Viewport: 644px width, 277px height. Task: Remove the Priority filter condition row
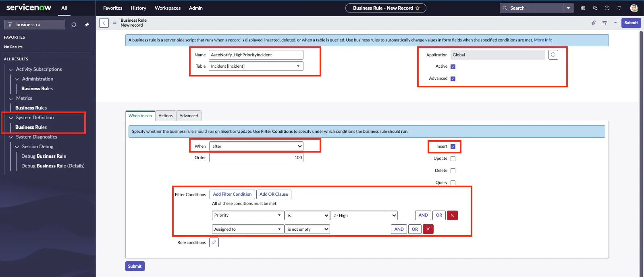point(452,215)
